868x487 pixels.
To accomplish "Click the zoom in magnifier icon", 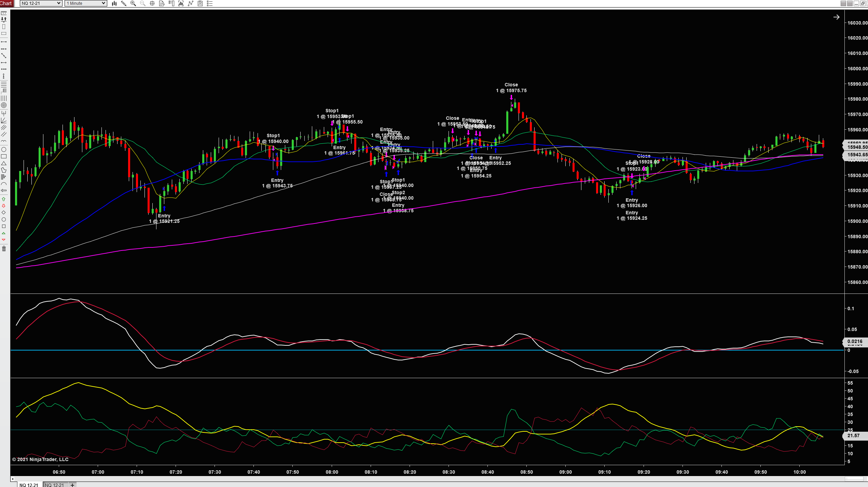I will 133,3.
